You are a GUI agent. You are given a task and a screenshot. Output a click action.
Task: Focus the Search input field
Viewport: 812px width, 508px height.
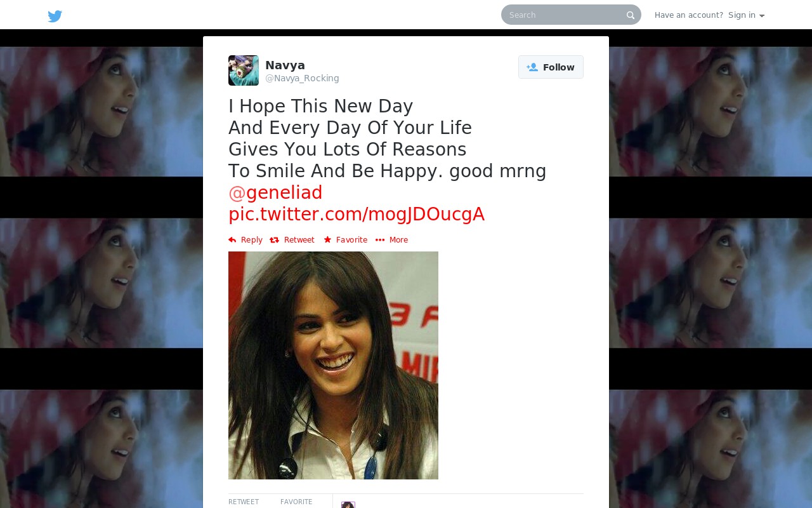(x=571, y=15)
